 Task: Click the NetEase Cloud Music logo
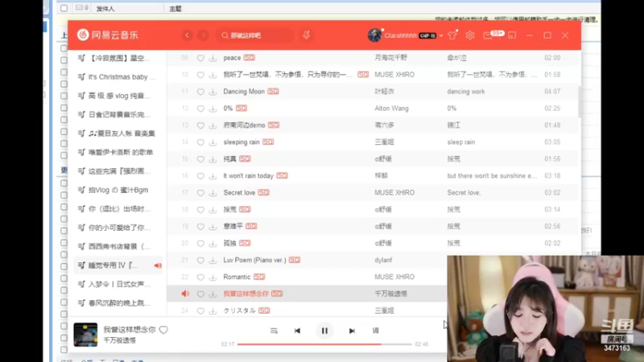(x=108, y=35)
